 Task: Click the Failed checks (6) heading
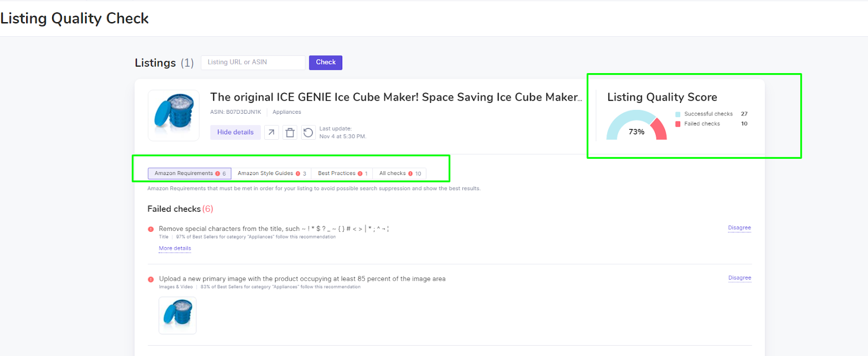180,209
